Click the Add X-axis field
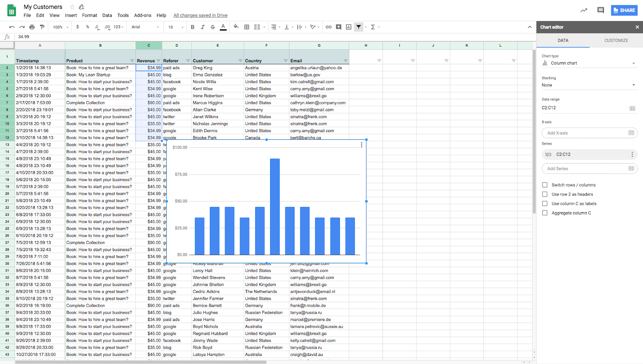The image size is (643, 364). click(x=585, y=133)
